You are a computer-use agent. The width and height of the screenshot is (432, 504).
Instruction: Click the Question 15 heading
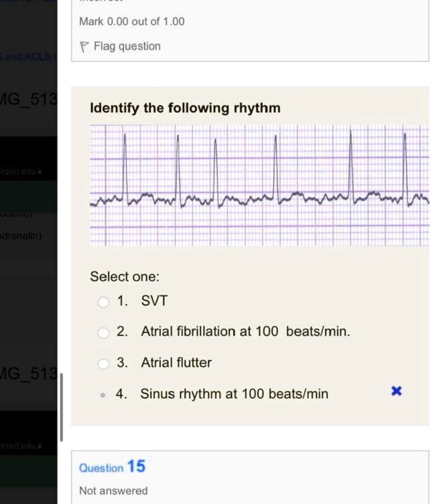click(x=112, y=467)
